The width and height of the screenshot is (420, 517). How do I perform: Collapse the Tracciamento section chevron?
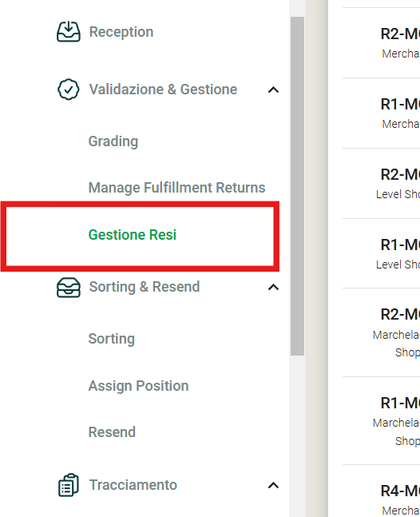[273, 485]
